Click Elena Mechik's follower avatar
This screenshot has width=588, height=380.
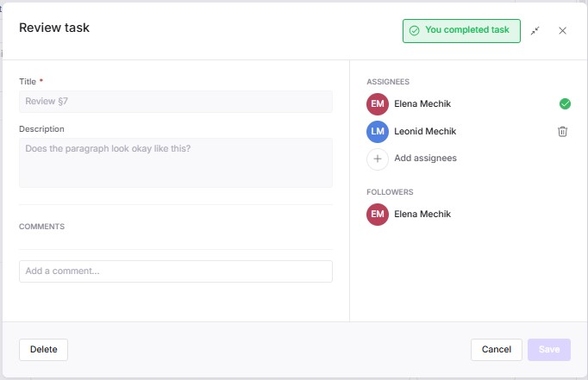click(x=377, y=214)
